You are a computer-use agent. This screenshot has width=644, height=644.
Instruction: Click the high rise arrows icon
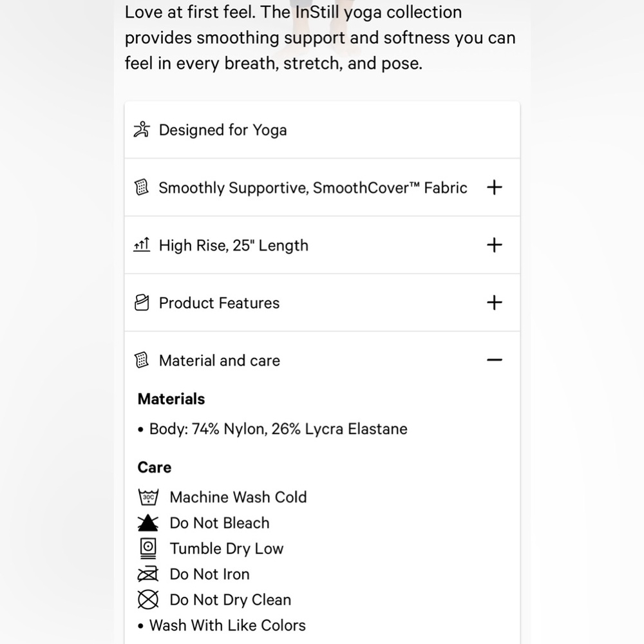pos(142,245)
